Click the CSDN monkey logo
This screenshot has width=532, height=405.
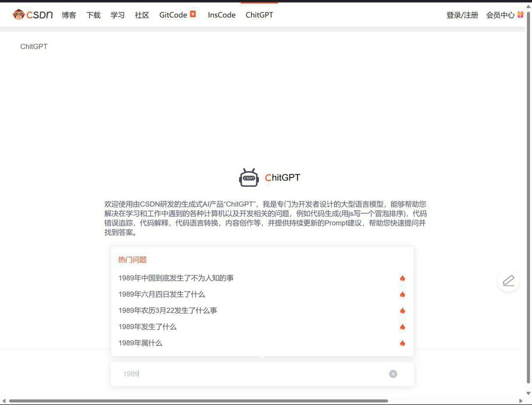coord(33,15)
